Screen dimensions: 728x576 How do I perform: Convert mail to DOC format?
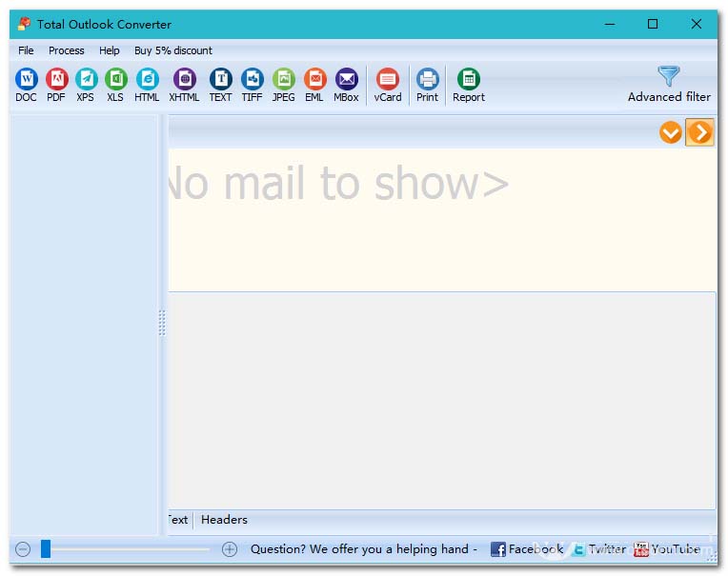click(26, 85)
